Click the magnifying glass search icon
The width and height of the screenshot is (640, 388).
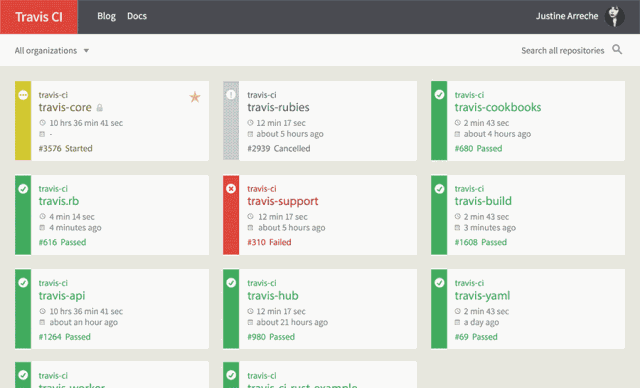point(617,50)
